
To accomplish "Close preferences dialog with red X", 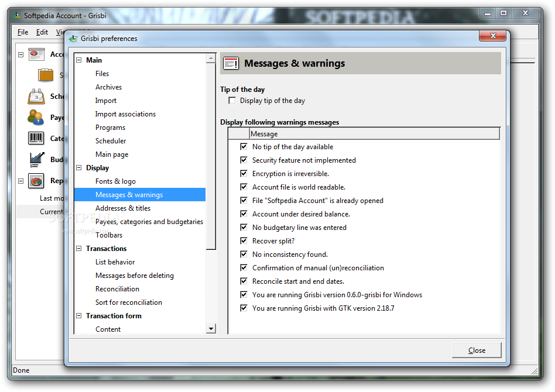I will click(492, 36).
